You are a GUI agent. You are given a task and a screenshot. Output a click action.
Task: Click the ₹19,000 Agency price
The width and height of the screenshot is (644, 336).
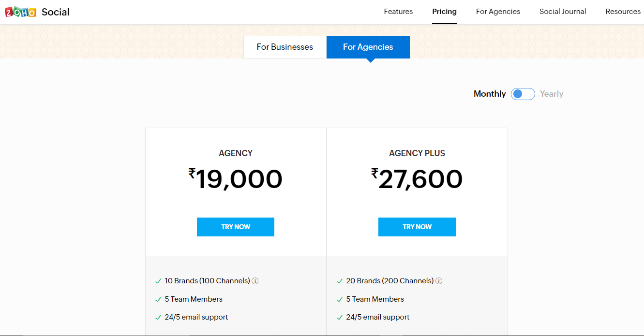[236, 179]
